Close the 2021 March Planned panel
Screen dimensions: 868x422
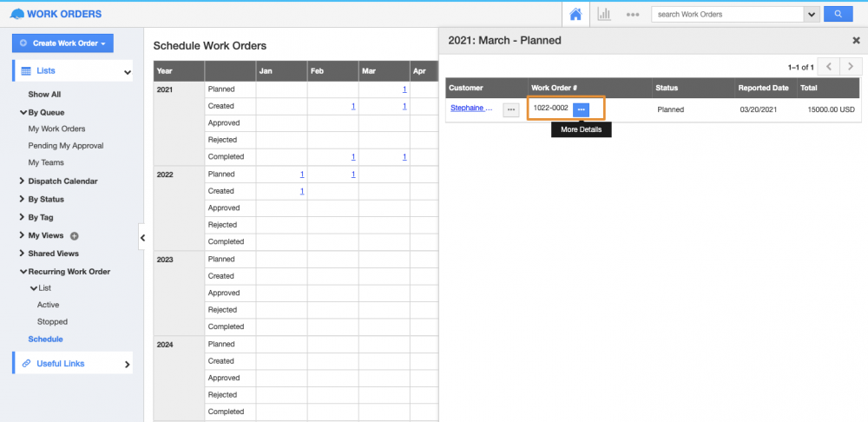click(856, 41)
